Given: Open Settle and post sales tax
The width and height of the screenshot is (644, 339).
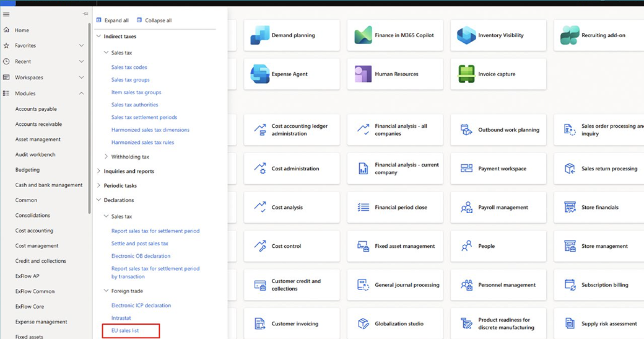Looking at the screenshot, I should click(140, 244).
